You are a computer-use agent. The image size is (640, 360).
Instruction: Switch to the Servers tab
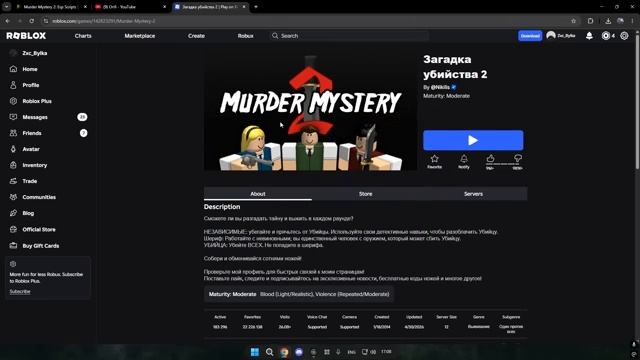473,194
